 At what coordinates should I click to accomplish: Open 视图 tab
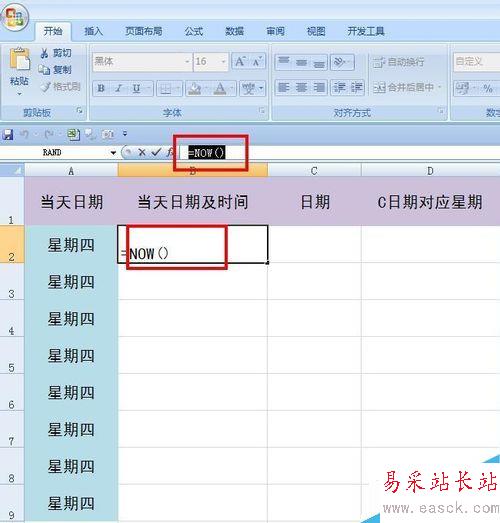click(x=316, y=31)
